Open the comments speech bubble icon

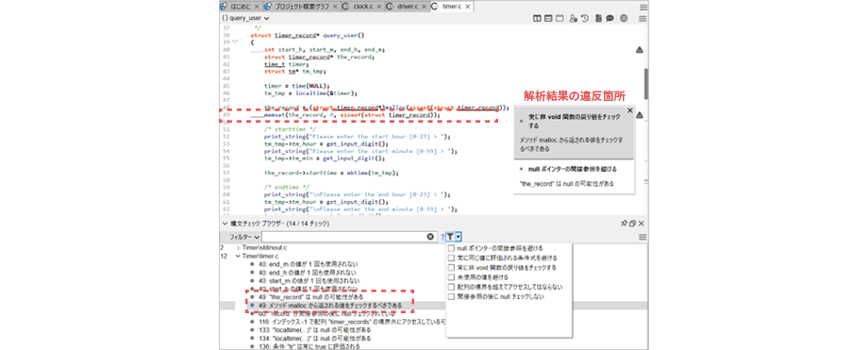pyautogui.click(x=609, y=18)
